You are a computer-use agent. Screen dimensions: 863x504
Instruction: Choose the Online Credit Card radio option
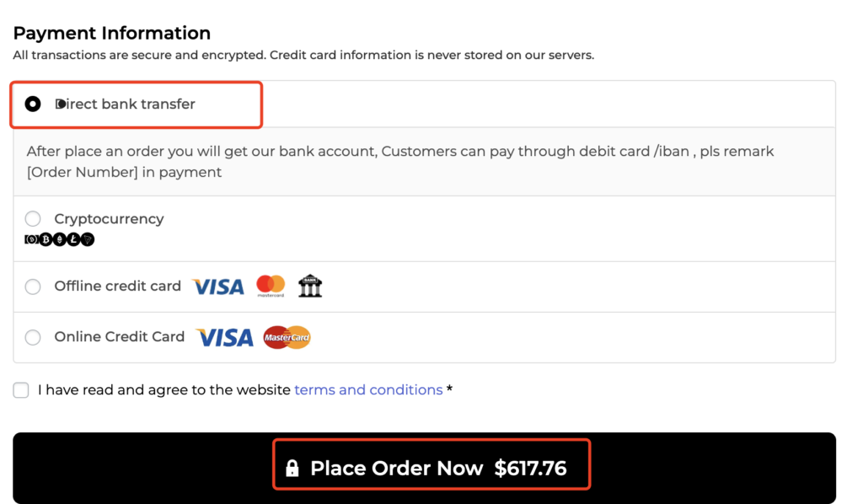pyautogui.click(x=33, y=337)
